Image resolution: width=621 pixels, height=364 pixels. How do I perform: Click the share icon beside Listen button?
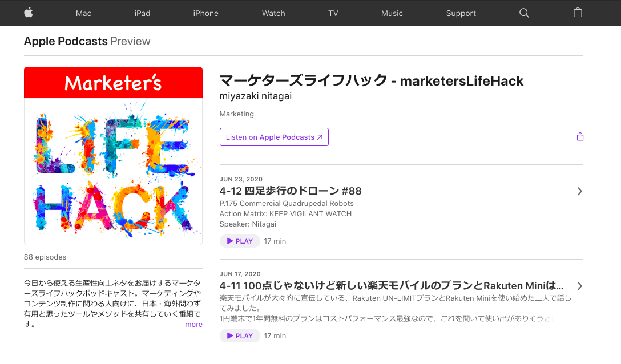click(580, 137)
